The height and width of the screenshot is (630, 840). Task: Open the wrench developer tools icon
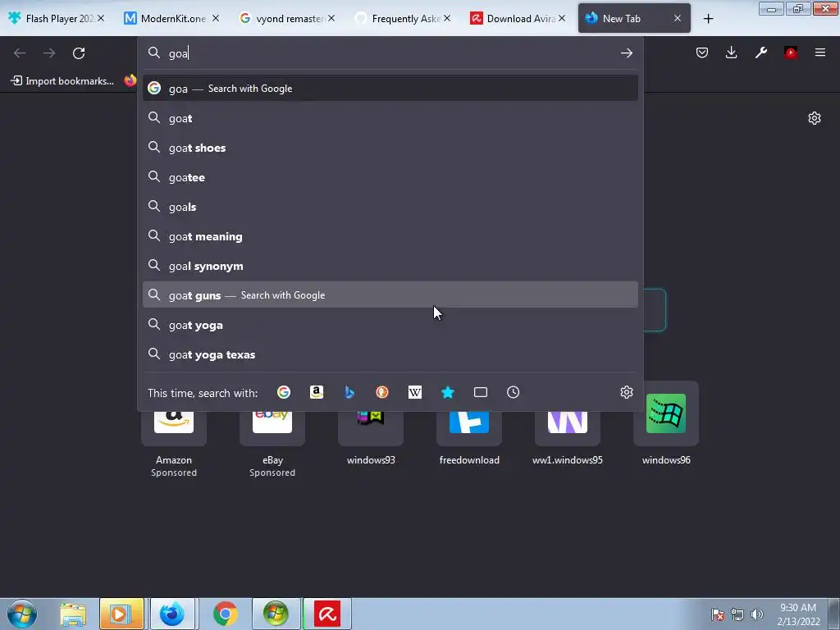click(760, 52)
